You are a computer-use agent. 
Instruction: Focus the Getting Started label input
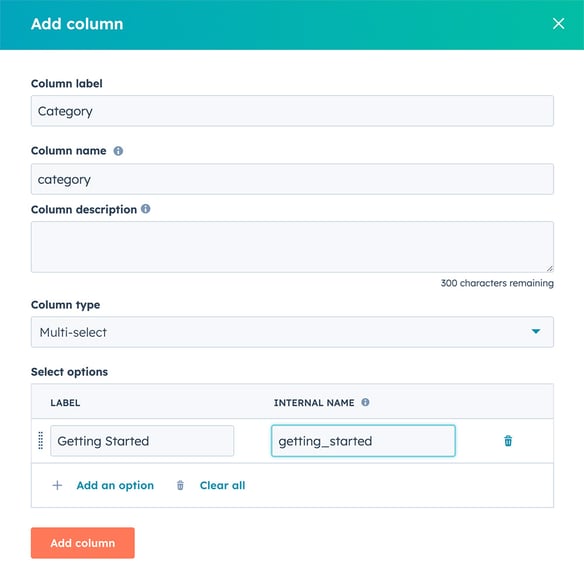tap(142, 441)
